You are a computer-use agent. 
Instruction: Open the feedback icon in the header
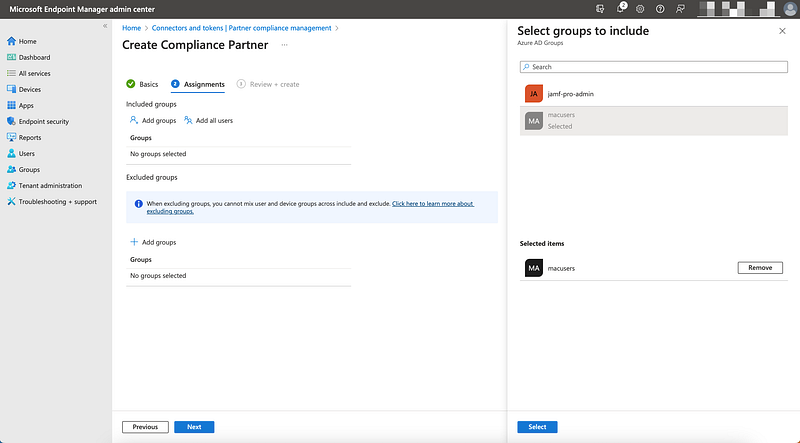coord(680,9)
